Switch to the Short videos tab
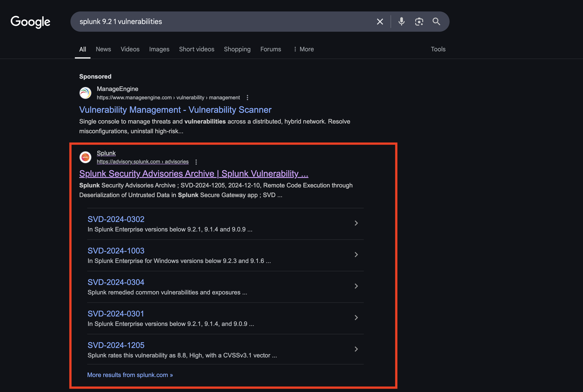 tap(197, 49)
